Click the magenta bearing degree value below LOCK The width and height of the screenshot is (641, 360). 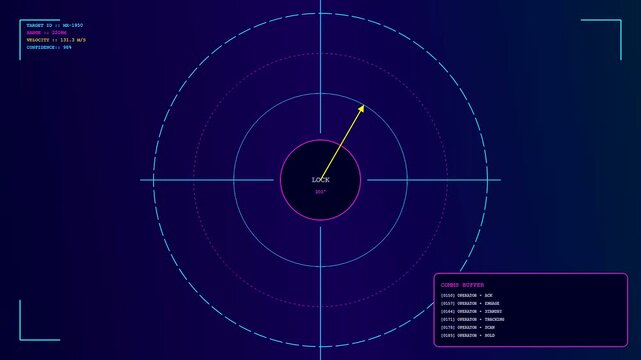320,192
